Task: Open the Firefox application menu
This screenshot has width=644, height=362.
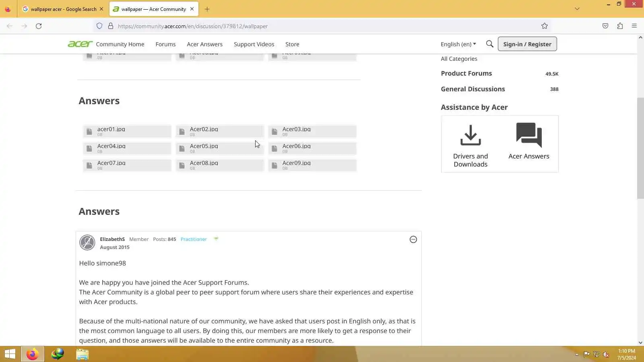Action: click(634, 26)
